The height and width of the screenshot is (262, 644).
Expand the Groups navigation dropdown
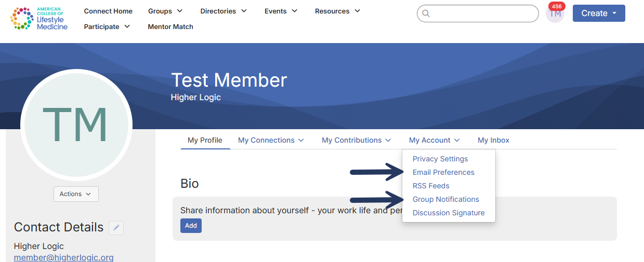(165, 11)
